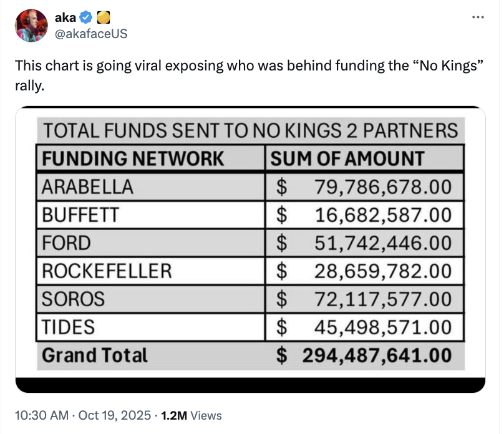Viewport: 504px width, 434px height.
Task: Select the TIDES row label
Action: tap(69, 326)
